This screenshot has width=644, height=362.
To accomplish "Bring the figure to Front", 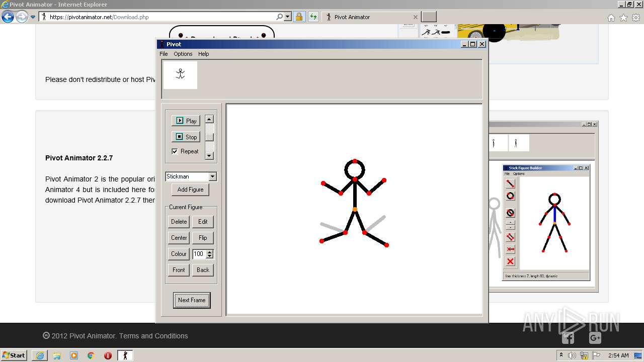I will (179, 270).
